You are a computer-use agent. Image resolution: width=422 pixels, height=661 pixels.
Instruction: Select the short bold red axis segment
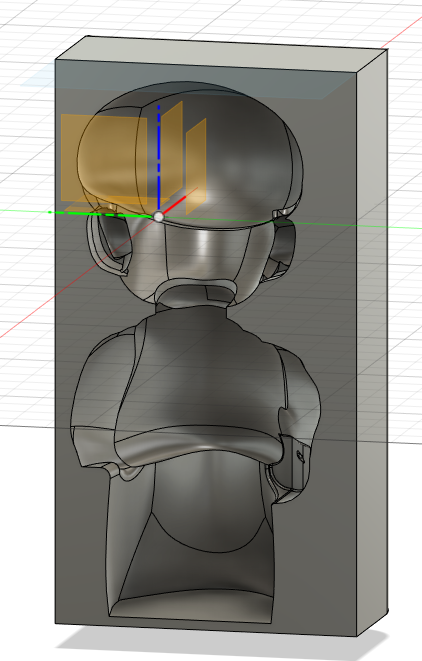point(175,204)
